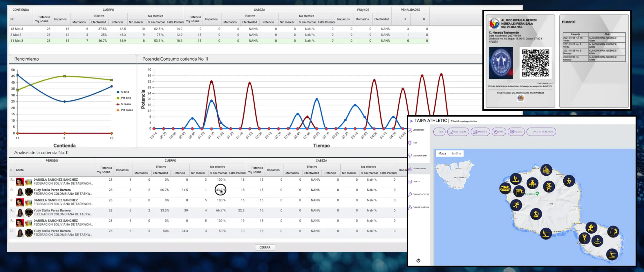Select the running sprinter map marker
Image resolution: width=644 pixels, height=272 pixels.
516,205
